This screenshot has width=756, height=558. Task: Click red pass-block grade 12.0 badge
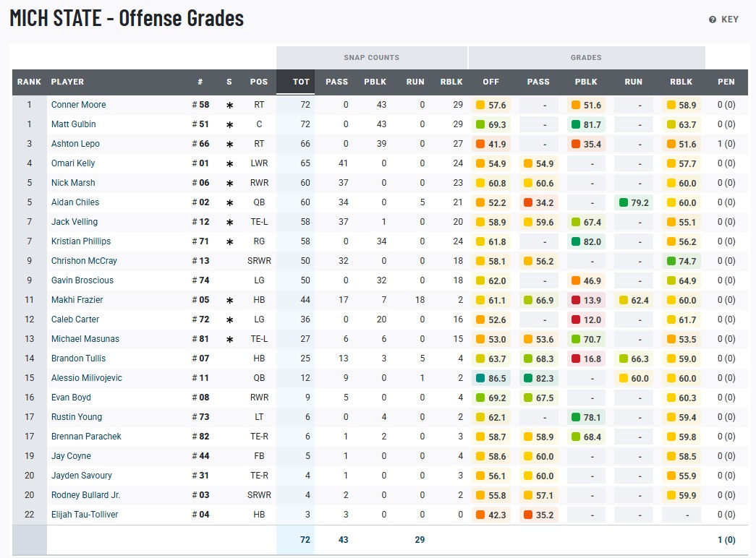[586, 319]
